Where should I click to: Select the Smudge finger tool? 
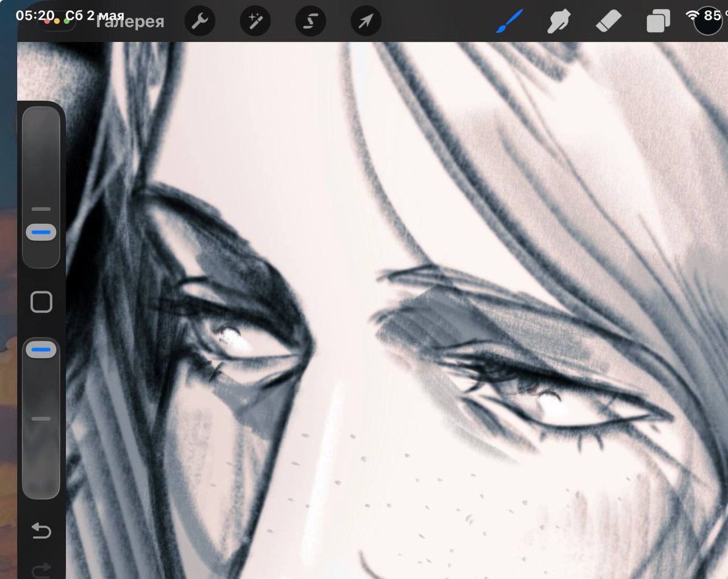(x=559, y=22)
